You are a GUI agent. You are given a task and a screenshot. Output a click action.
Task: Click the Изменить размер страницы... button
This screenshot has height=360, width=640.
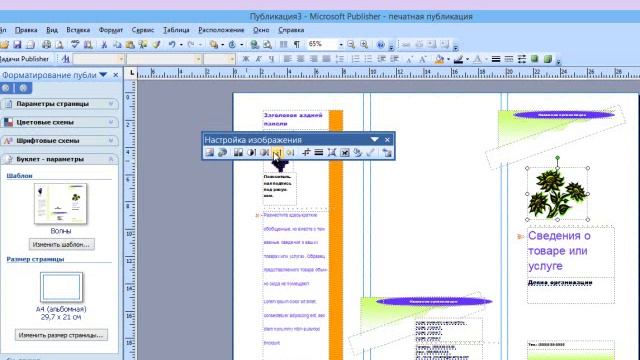[x=61, y=335]
